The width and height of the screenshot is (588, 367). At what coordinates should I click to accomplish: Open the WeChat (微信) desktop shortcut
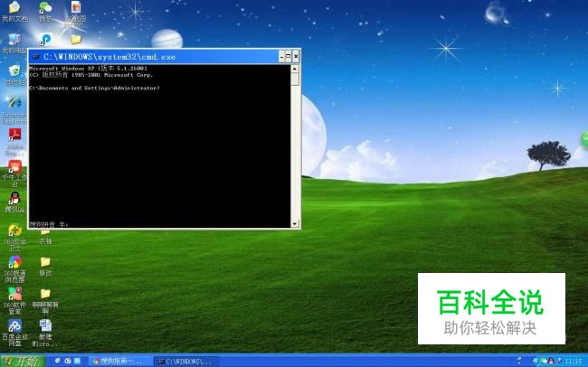pyautogui.click(x=45, y=11)
